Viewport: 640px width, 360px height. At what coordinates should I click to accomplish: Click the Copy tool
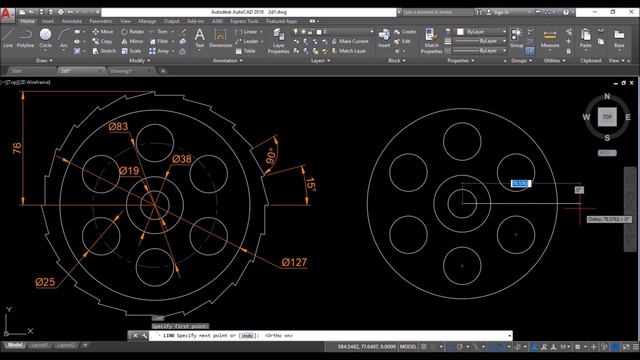tap(102, 41)
